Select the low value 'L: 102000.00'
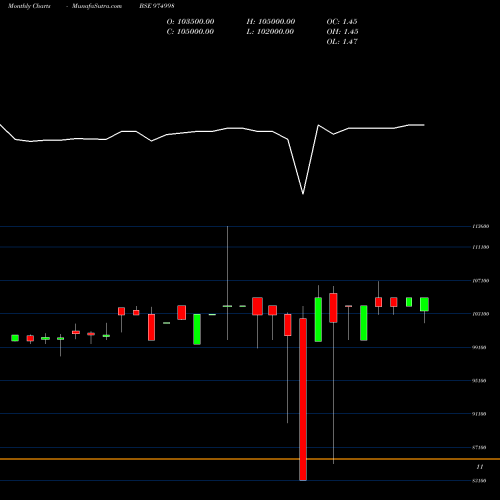Image resolution: width=500 pixels, height=500 pixels. (270, 32)
